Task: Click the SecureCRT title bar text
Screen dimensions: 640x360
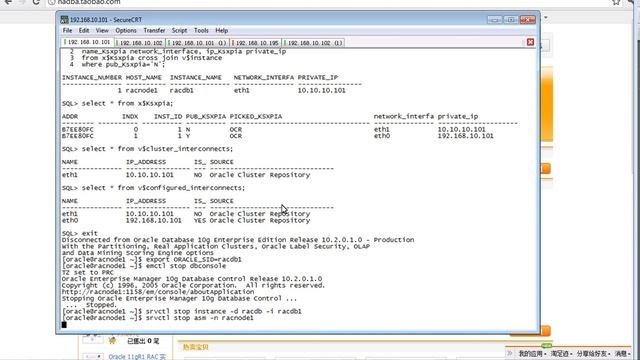Action: click(x=106, y=20)
